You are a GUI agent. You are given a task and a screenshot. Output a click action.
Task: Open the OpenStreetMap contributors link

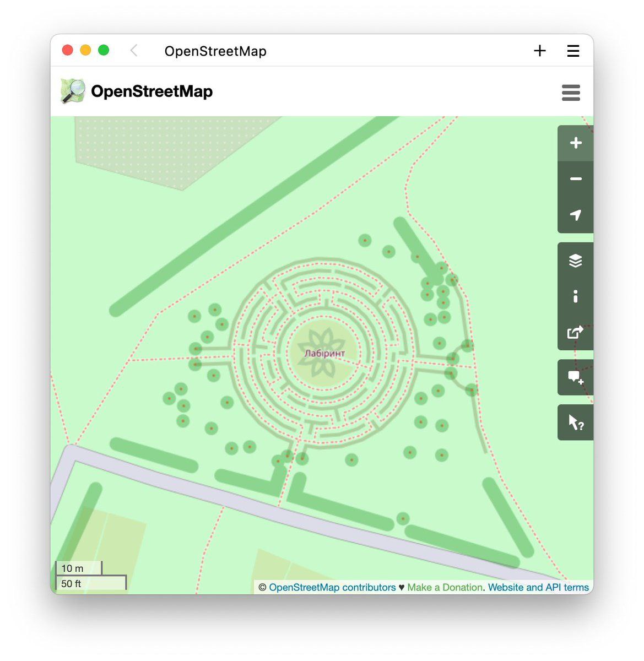coord(332,587)
